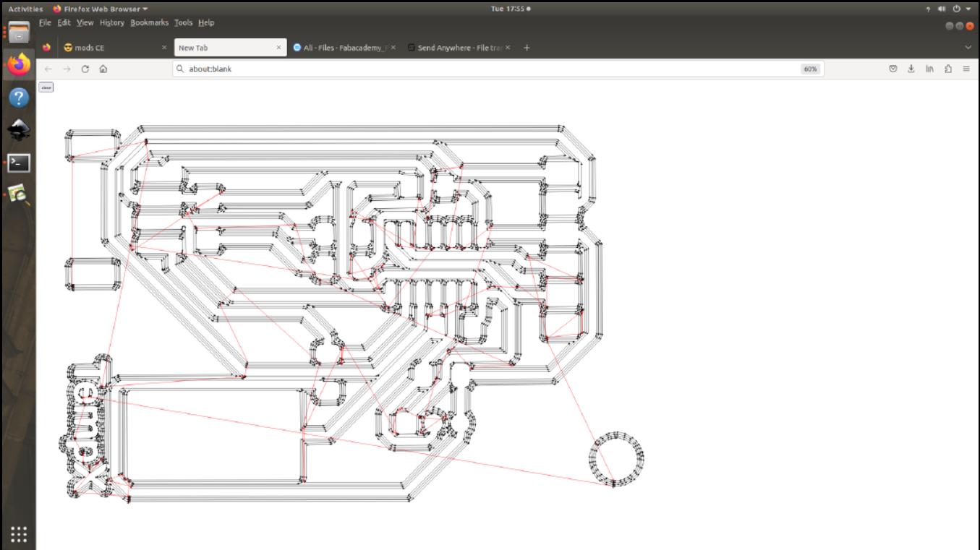Click the Firefox icon in the dock

[x=18, y=64]
